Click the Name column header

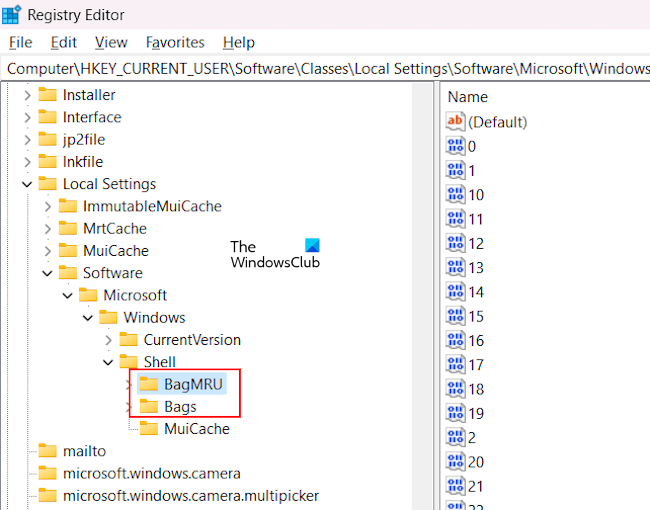point(468,97)
